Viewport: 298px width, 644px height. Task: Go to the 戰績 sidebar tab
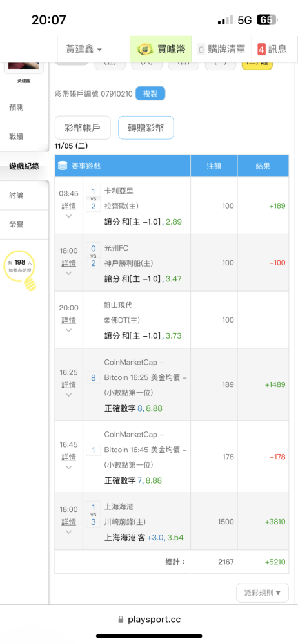17,137
